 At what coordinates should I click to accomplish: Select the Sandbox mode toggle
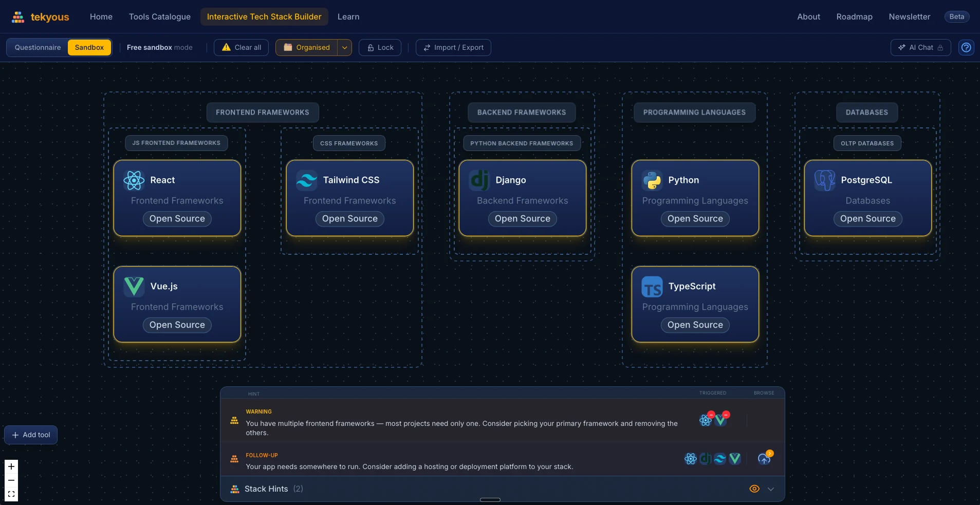click(x=89, y=47)
